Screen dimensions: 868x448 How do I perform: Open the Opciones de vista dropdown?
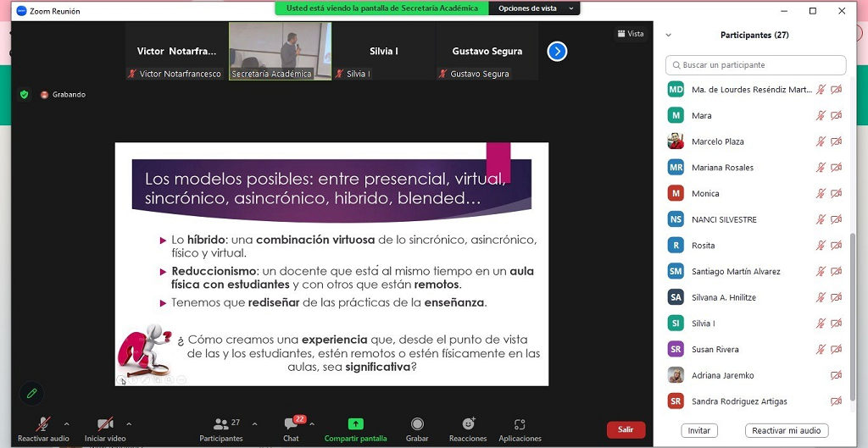tap(534, 8)
